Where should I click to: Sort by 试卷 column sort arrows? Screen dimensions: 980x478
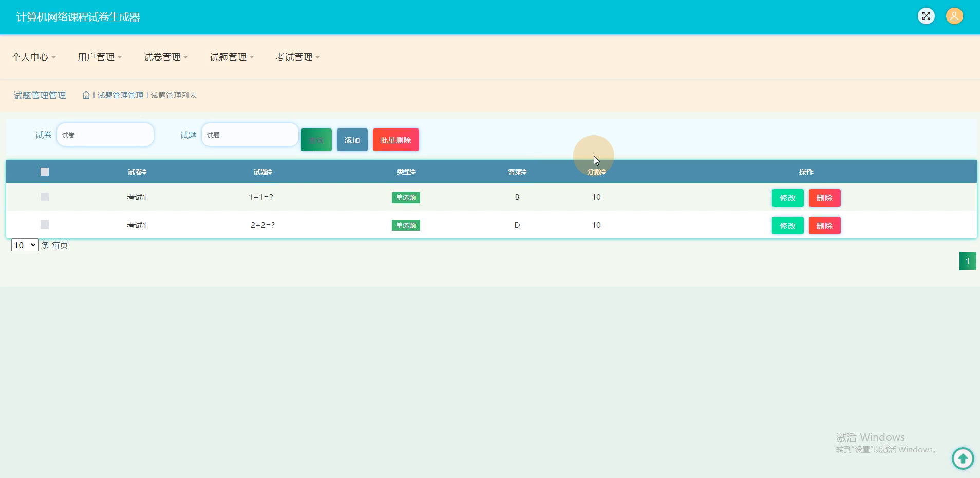(145, 172)
